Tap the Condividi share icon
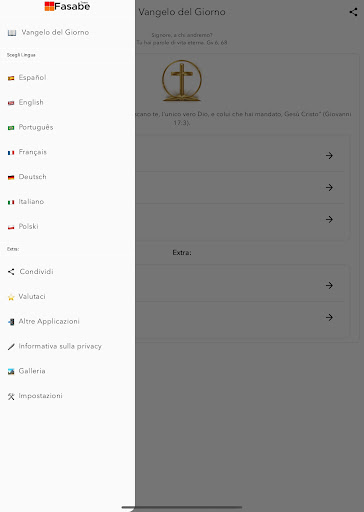The image size is (364, 512). (11, 272)
